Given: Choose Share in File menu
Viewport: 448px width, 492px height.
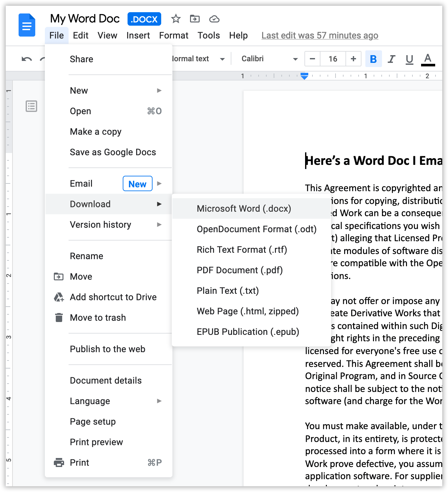Looking at the screenshot, I should click(x=109, y=59).
